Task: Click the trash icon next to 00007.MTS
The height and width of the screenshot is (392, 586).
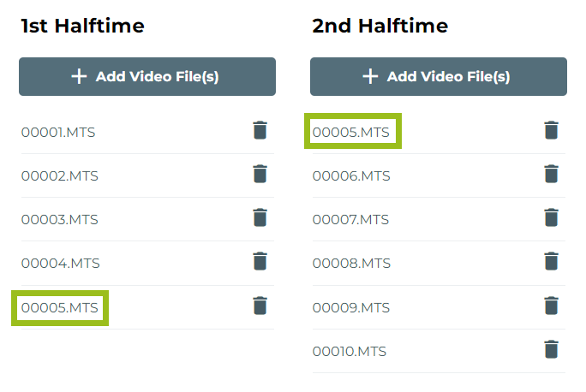Action: click(551, 218)
